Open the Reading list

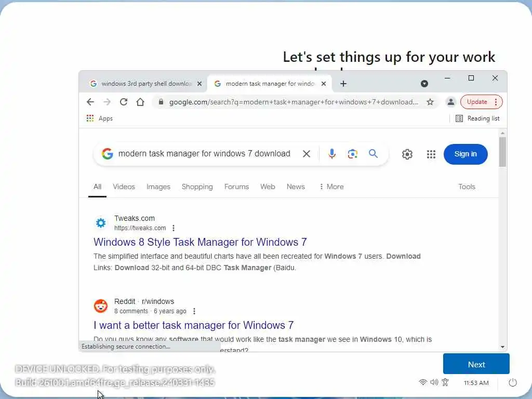click(478, 118)
